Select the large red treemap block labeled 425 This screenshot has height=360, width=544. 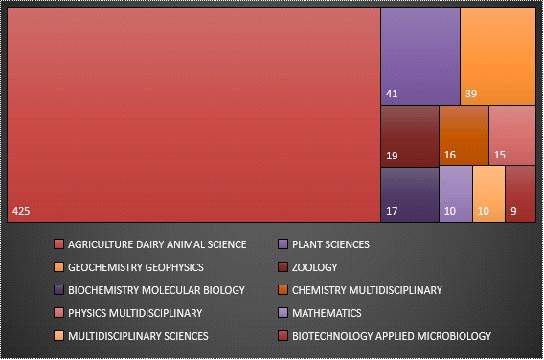(x=194, y=115)
